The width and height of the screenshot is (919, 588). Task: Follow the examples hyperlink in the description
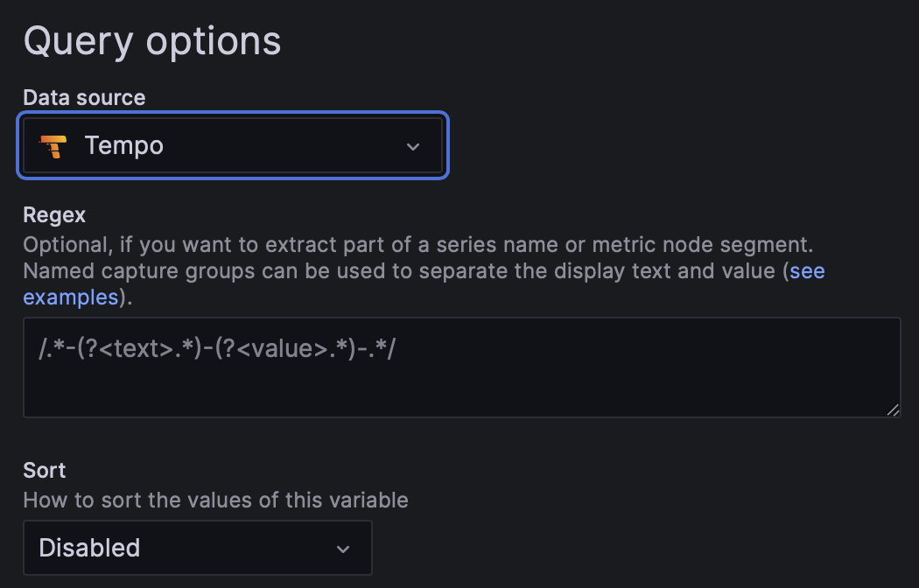(70, 297)
